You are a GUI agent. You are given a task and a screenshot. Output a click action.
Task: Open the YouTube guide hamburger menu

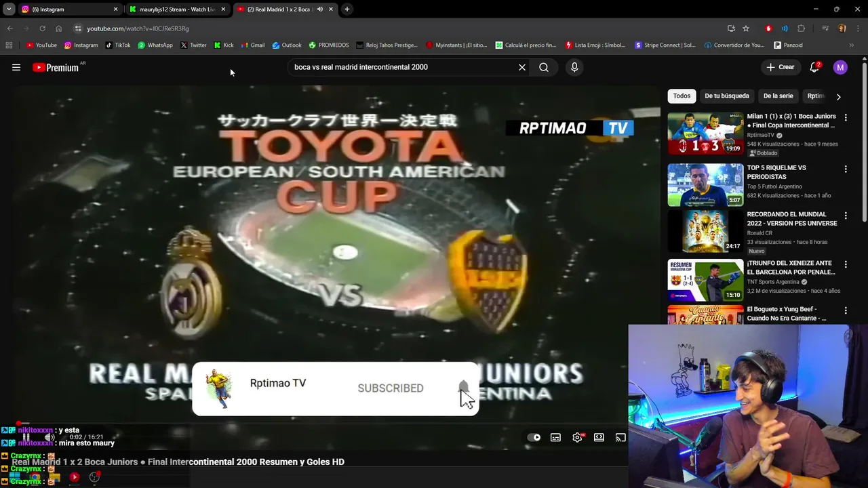pos(16,67)
